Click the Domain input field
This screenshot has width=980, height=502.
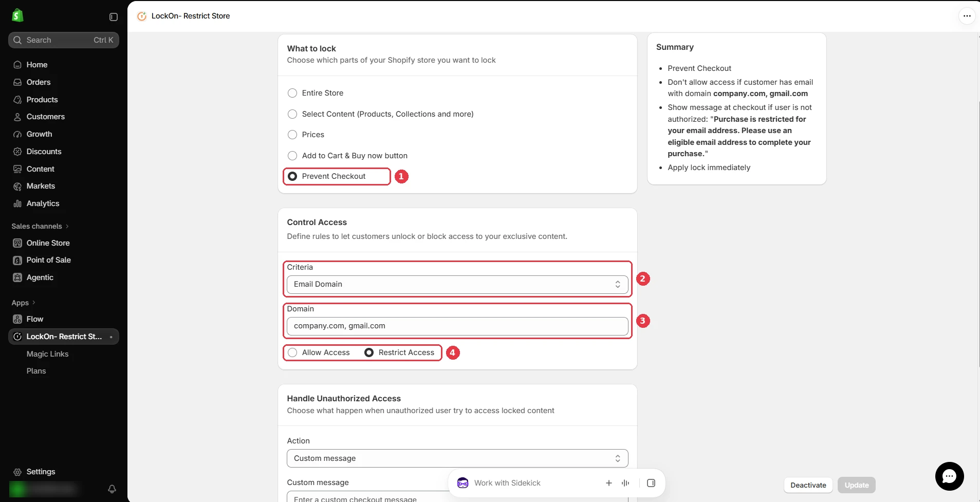[x=457, y=326]
